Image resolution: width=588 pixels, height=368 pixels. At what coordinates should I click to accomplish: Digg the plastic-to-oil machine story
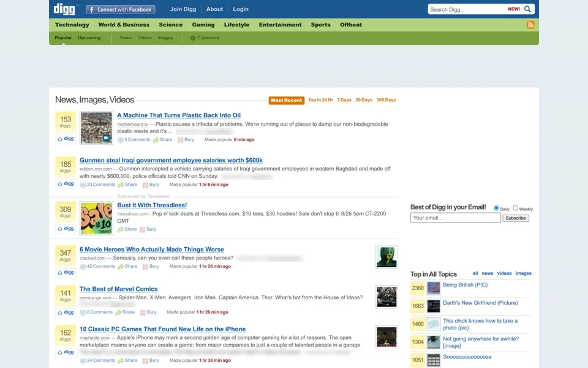[x=66, y=139]
